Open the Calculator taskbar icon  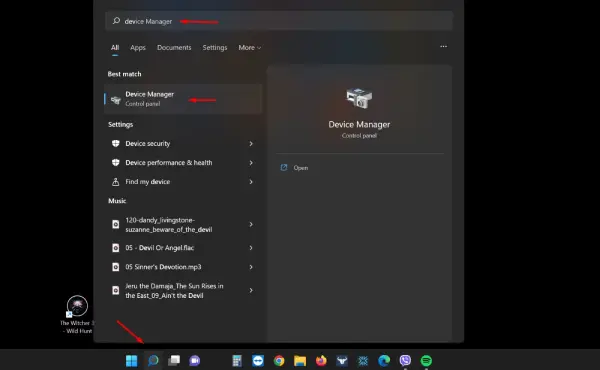click(237, 360)
